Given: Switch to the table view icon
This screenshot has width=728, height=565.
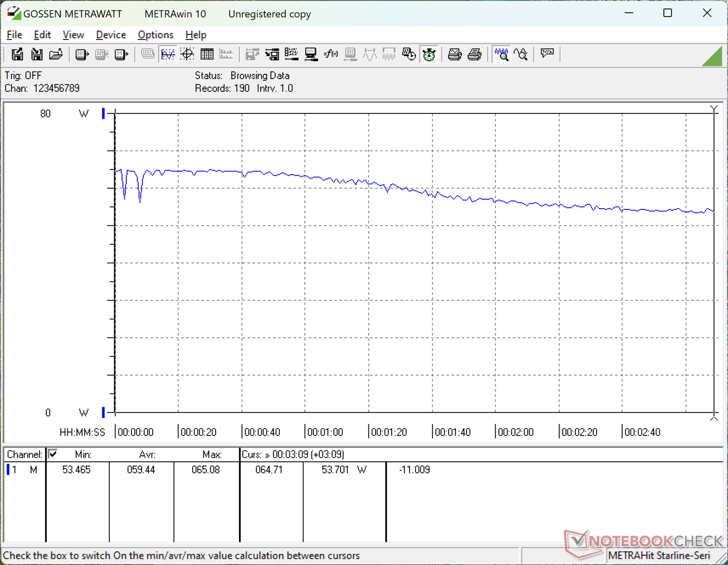Looking at the screenshot, I should point(207,55).
